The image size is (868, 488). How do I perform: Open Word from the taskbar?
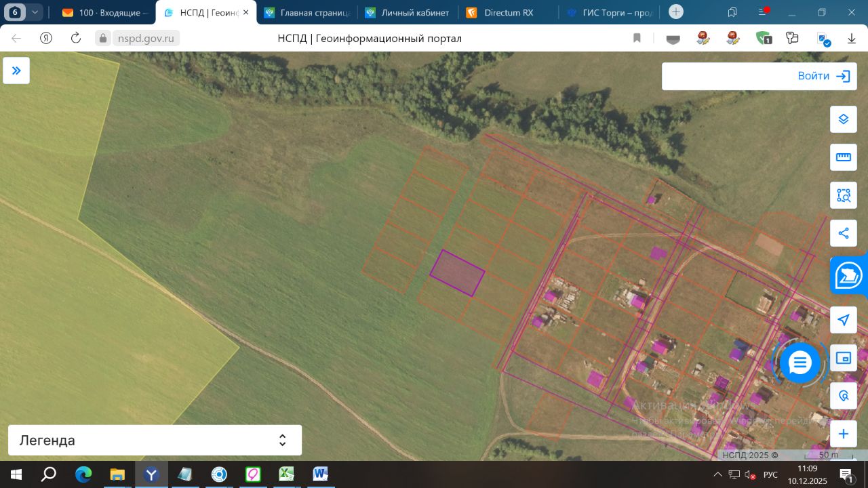point(321,474)
